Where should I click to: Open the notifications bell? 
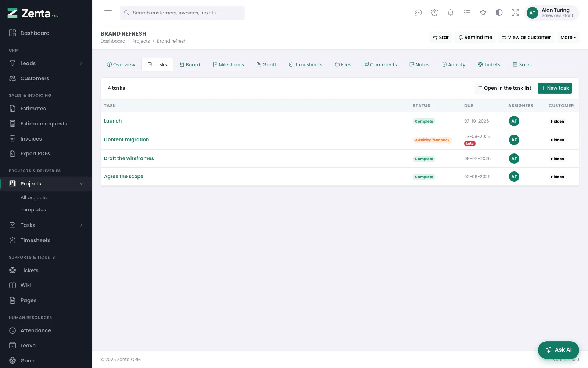(x=451, y=13)
